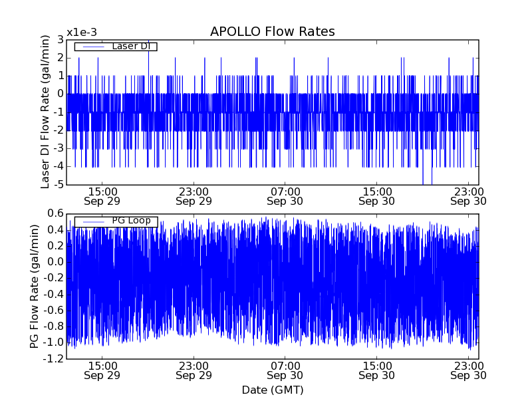Viewport: 532px width, 399px height.
Task: Click the 0.6 y-axis tick on bottom plot
Action: coord(56,213)
